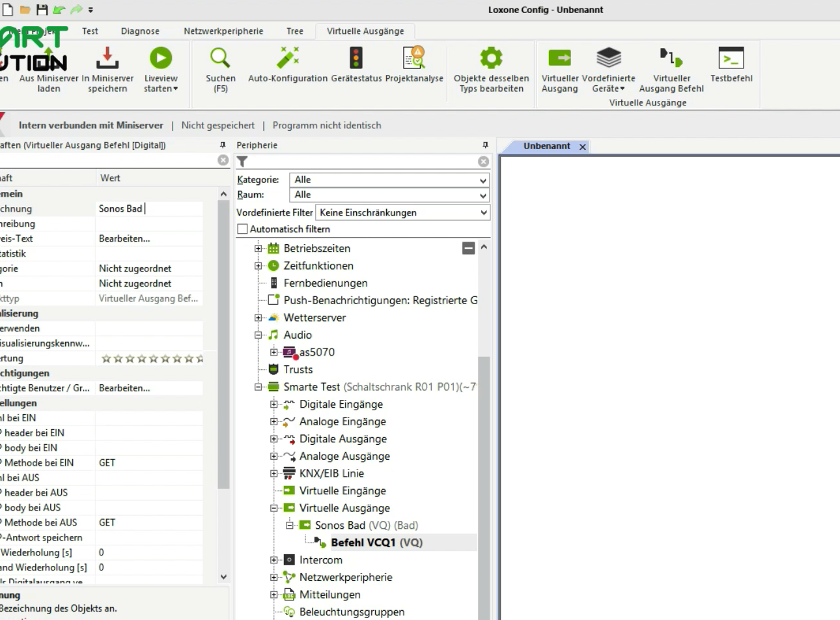The image size is (840, 620).
Task: Expand Digitale Eingänge node
Action: [274, 404]
